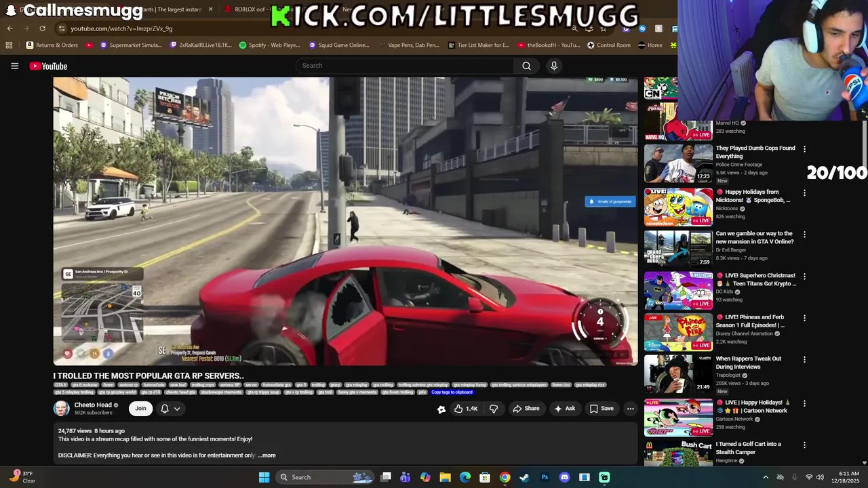The height and width of the screenshot is (488, 868).
Task: Open 2xRaKaiiRLLive bookmark link
Action: tap(201, 45)
